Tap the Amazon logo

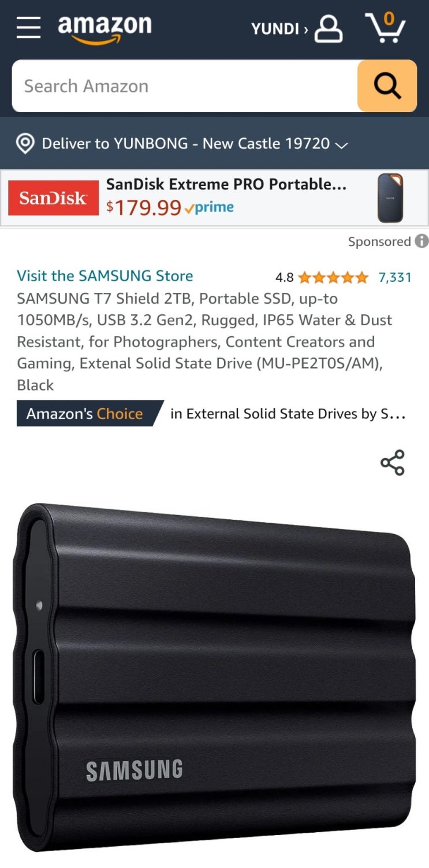(105, 29)
